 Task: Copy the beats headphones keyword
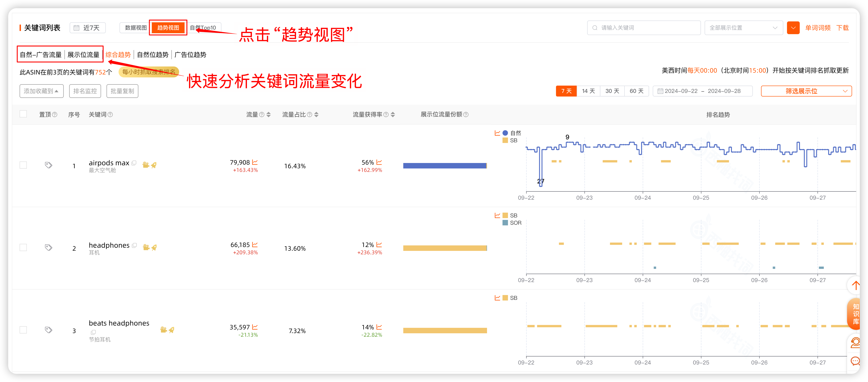click(x=93, y=332)
